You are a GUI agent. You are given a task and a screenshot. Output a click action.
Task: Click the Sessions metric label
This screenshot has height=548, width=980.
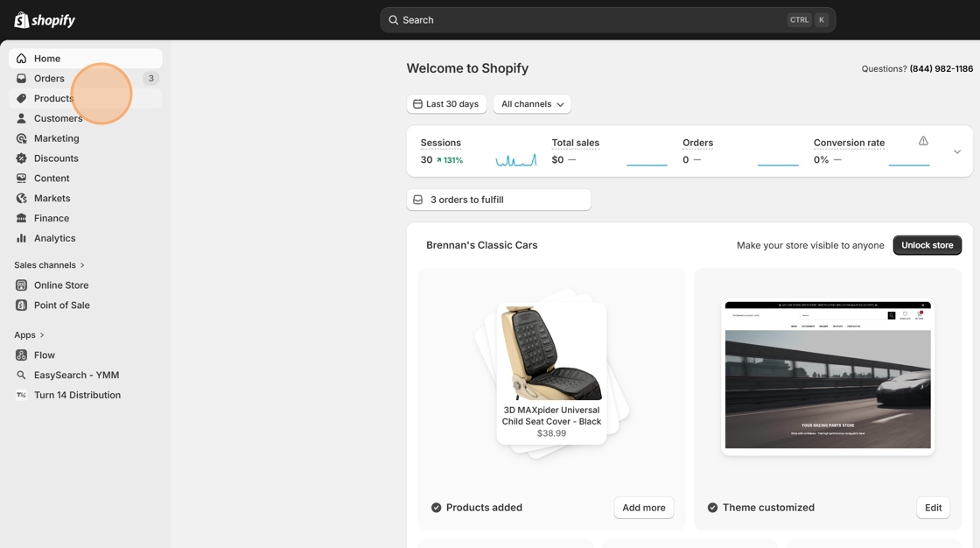coord(441,143)
